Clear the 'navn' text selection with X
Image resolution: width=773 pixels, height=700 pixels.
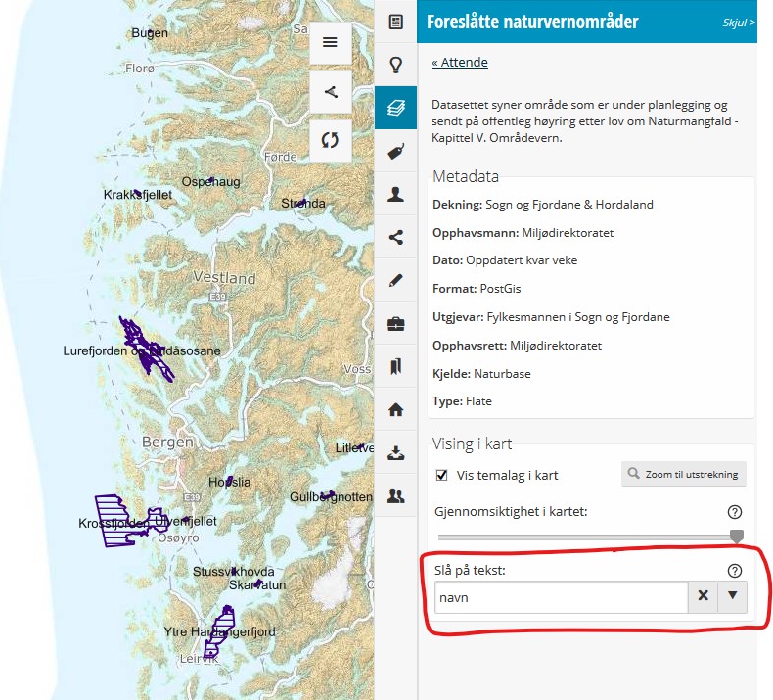pyautogui.click(x=703, y=597)
